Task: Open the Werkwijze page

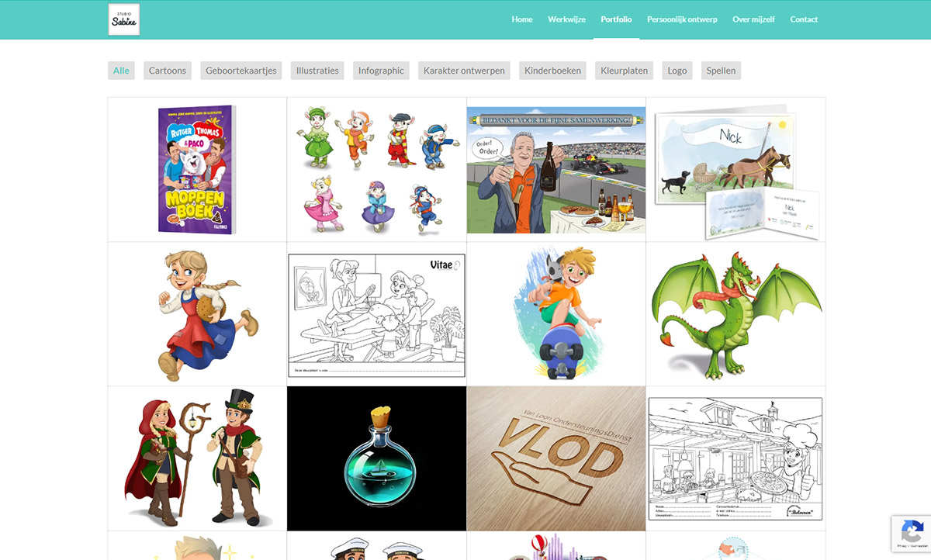Action: coord(566,19)
